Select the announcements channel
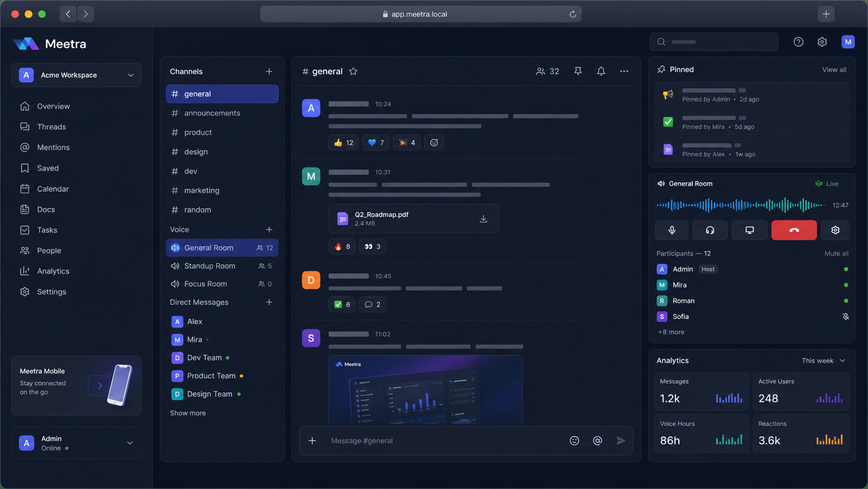This screenshot has width=868, height=489. click(222, 113)
